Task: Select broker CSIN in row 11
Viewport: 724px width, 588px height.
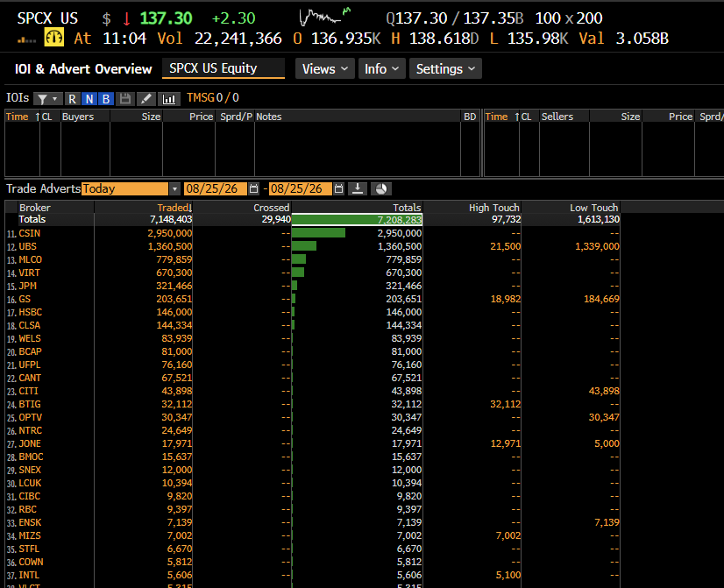Action: click(x=30, y=234)
